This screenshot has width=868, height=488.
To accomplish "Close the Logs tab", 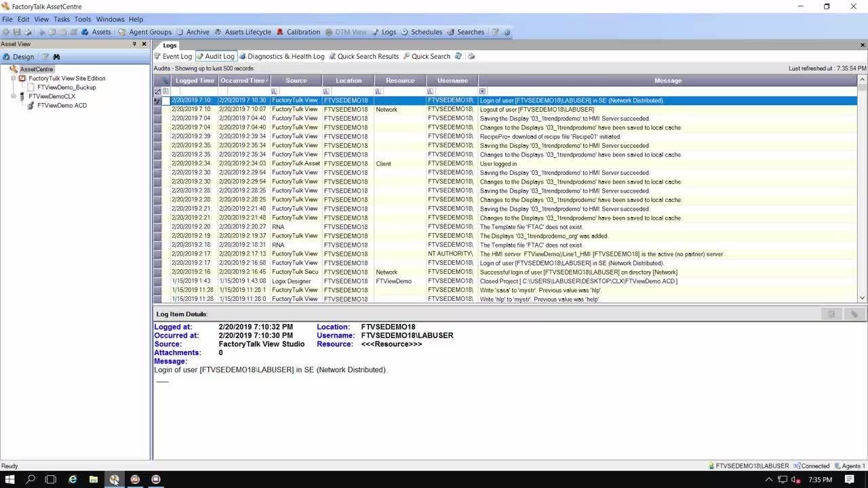I will point(863,45).
